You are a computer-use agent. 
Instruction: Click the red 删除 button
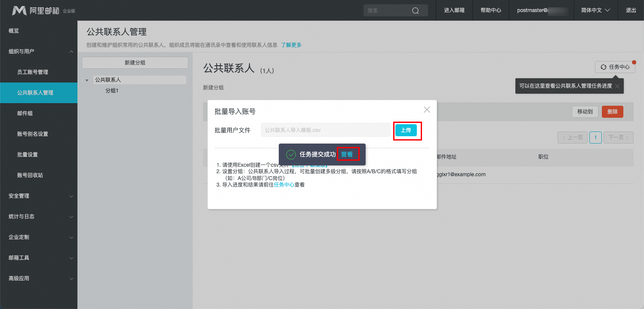coord(612,112)
